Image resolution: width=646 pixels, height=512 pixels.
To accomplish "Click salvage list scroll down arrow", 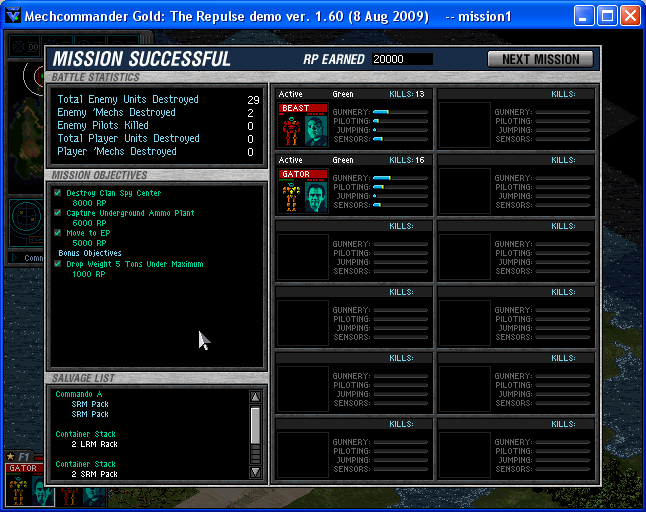I will (255, 472).
